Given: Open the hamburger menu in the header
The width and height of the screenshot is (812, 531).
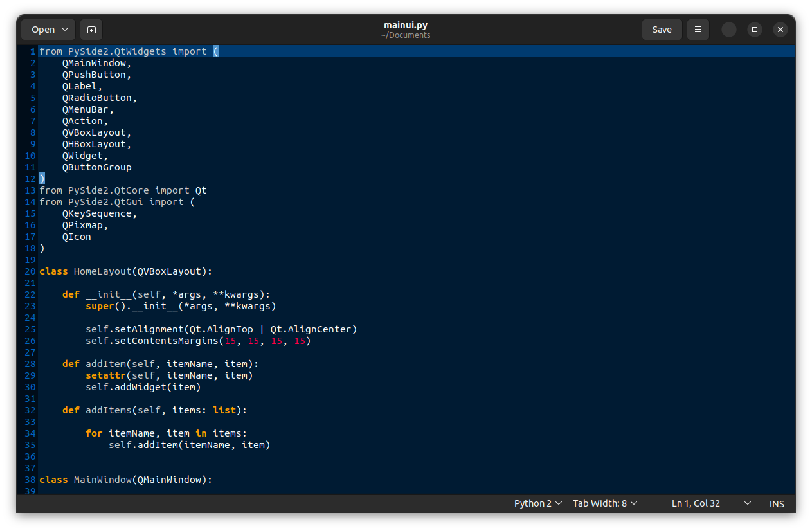Looking at the screenshot, I should click(x=698, y=30).
